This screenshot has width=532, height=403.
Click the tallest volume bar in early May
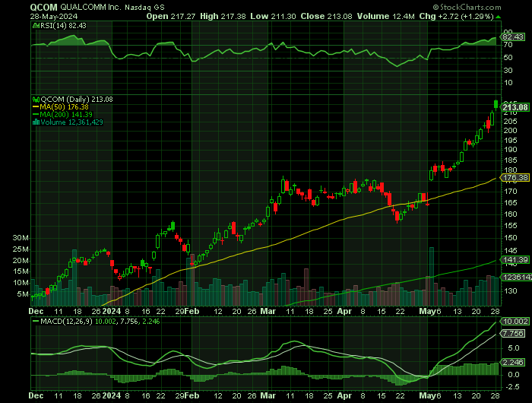tap(432, 277)
